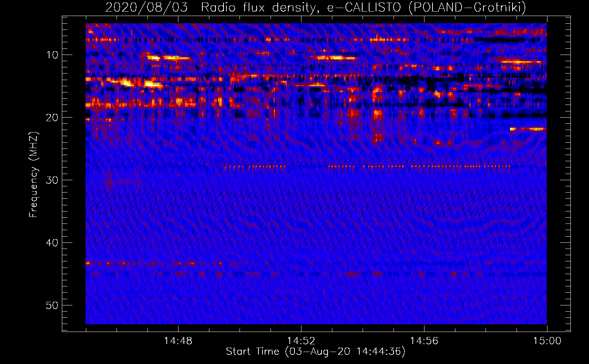Click the 'Frequency (MHZ)' axis label
The image size is (589, 364).
pos(33,175)
